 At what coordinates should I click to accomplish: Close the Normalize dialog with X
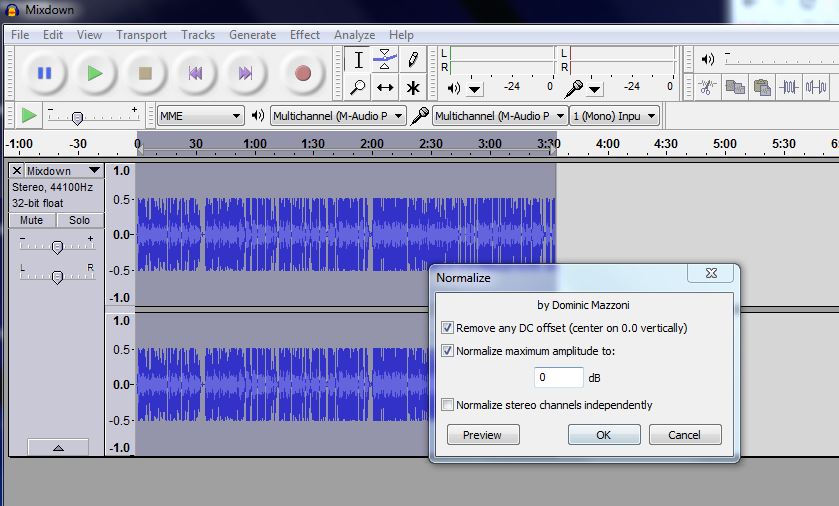click(x=711, y=273)
